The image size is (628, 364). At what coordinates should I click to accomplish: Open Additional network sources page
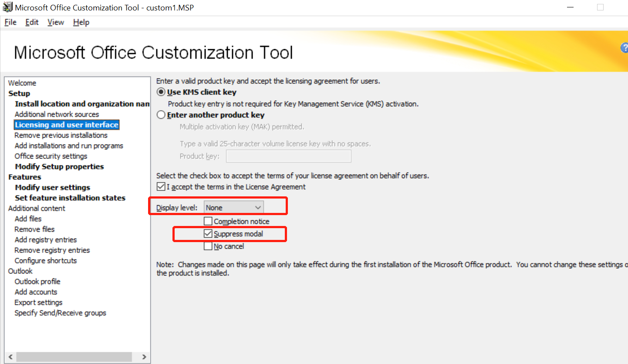click(x=57, y=115)
